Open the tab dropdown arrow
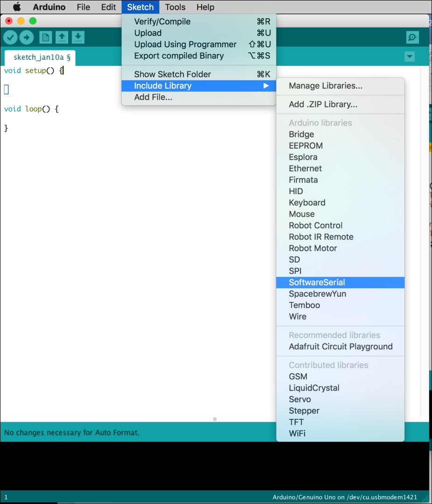Screen dimensions: 432x504 pyautogui.click(x=410, y=57)
